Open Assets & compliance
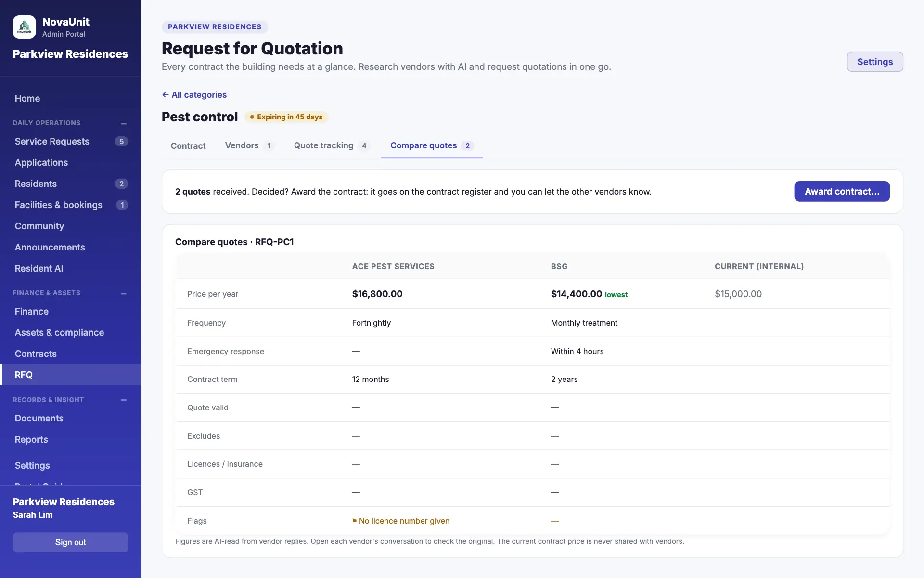 (x=71, y=332)
